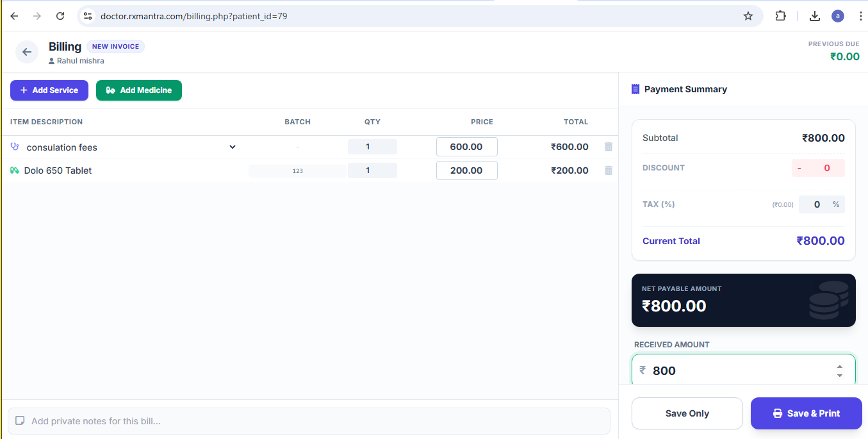Expand the consulation fees service dropdown
The width and height of the screenshot is (868, 439).
233,147
